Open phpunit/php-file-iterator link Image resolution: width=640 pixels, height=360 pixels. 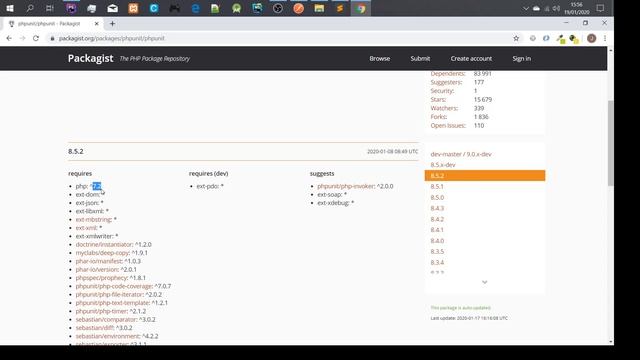(x=109, y=294)
